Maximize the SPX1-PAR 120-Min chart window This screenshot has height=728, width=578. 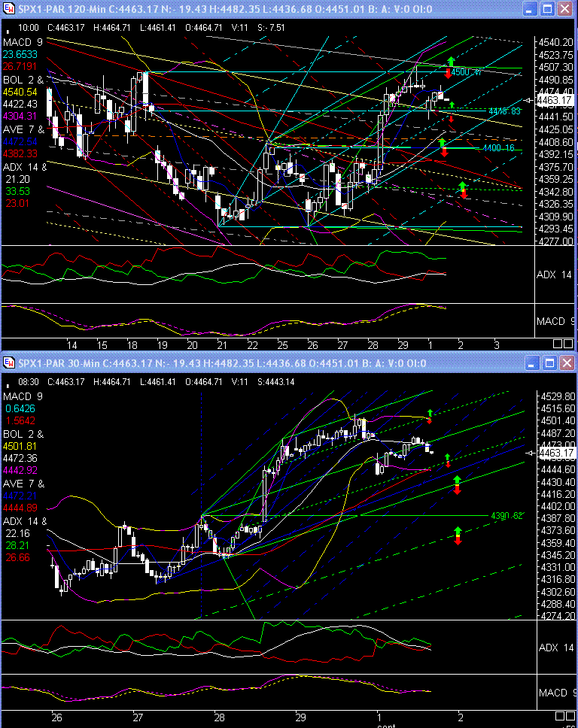(548, 9)
